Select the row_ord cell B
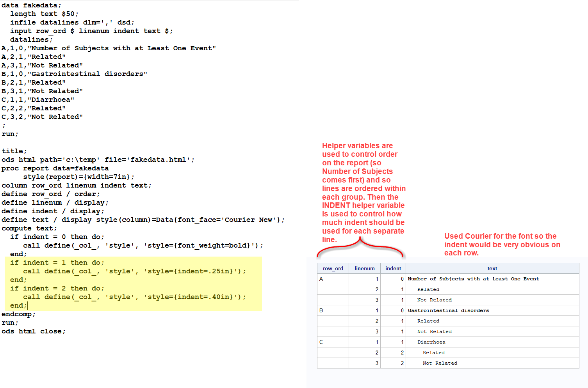Screen dimensions: 588x388 click(333, 310)
